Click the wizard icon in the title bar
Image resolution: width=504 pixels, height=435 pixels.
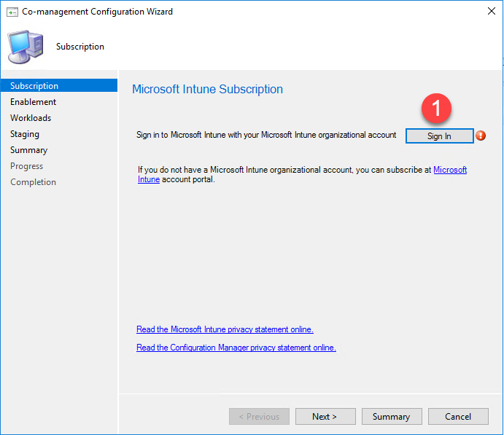pyautogui.click(x=12, y=12)
